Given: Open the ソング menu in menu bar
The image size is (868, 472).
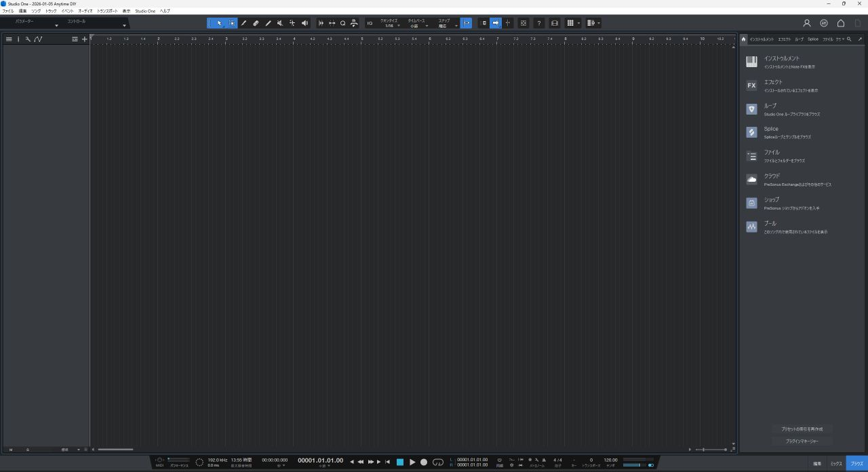Looking at the screenshot, I should point(36,11).
